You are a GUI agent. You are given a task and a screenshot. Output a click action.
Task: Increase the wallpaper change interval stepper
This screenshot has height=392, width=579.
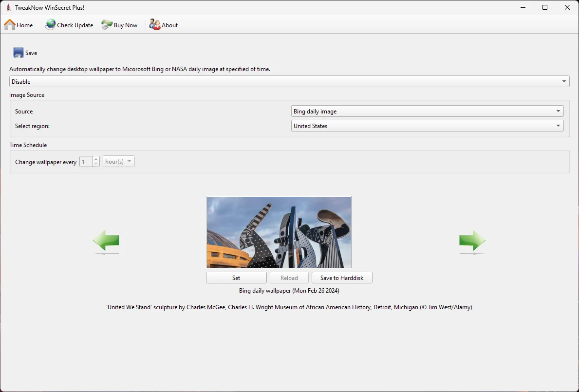(96, 159)
